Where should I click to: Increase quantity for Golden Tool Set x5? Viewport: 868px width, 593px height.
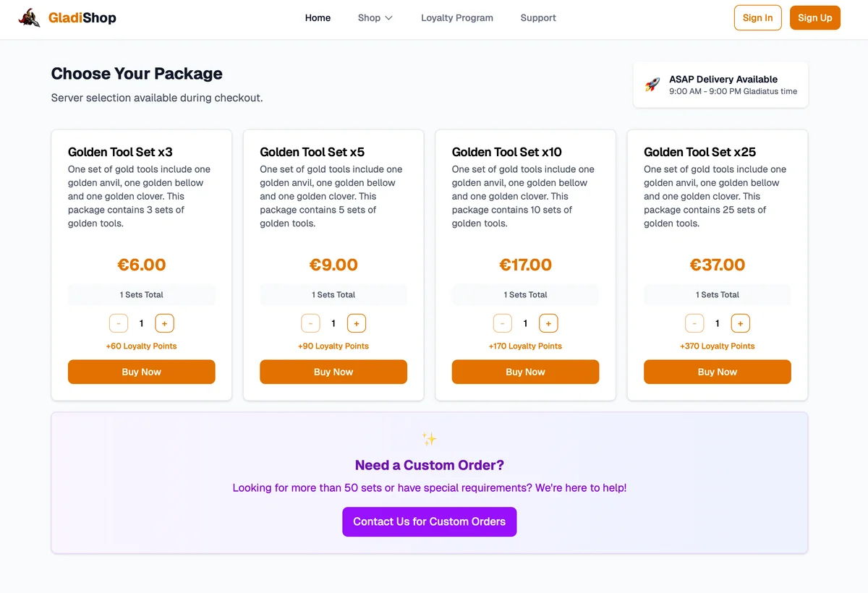click(x=357, y=323)
